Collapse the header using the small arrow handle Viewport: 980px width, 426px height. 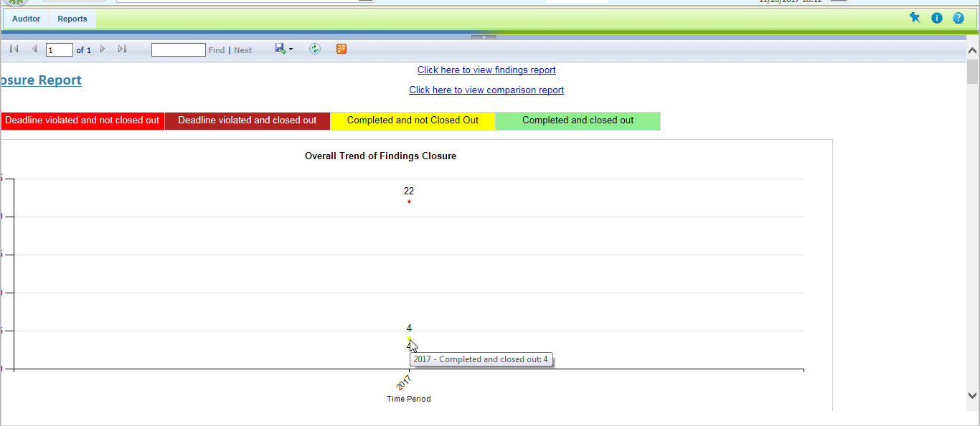484,37
